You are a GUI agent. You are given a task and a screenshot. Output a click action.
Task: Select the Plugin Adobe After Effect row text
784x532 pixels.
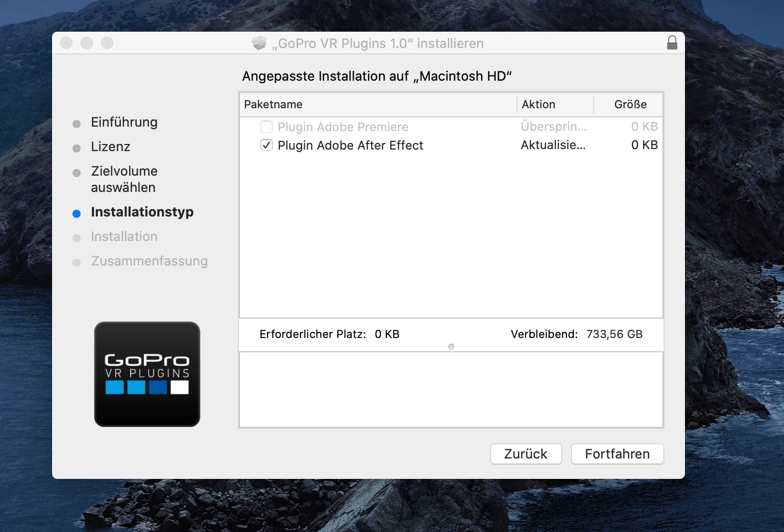[x=350, y=146]
